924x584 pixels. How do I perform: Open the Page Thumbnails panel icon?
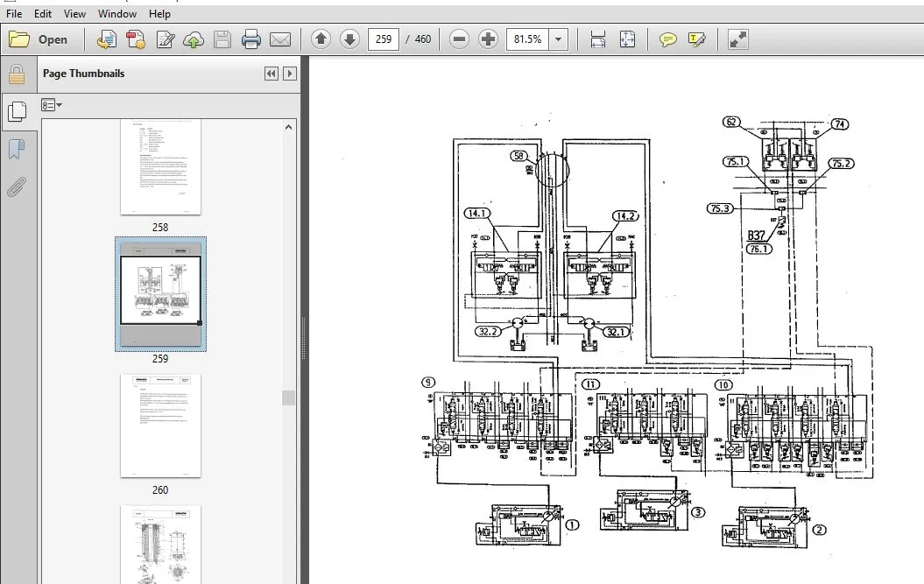pos(17,111)
